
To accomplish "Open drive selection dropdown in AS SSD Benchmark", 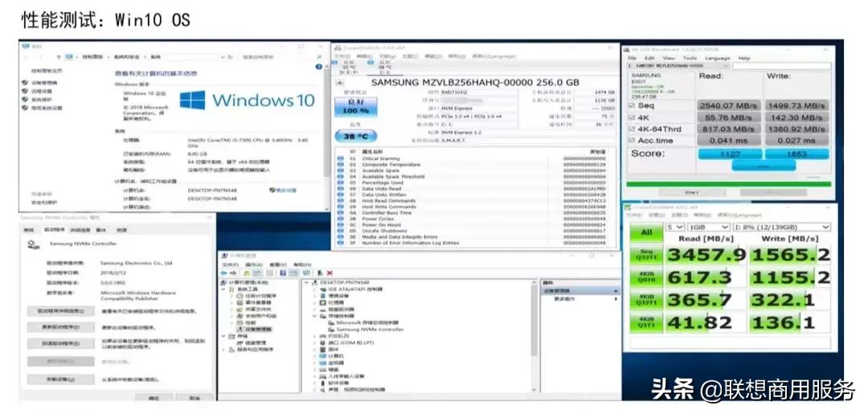I will (x=678, y=66).
